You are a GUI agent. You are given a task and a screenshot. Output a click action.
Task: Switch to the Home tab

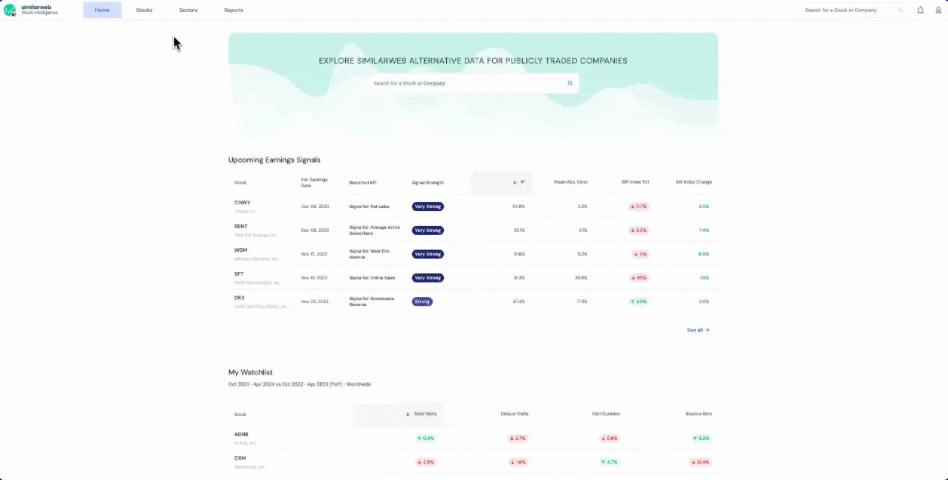(x=102, y=10)
